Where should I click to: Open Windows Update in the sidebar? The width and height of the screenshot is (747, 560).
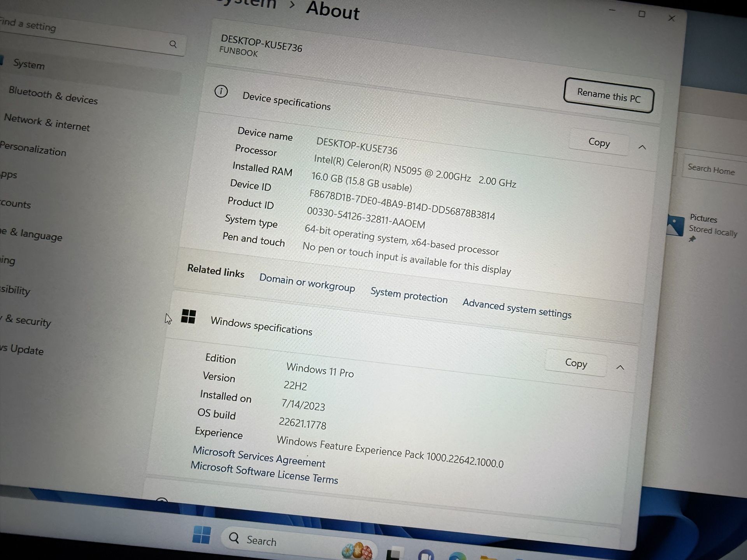(22, 349)
